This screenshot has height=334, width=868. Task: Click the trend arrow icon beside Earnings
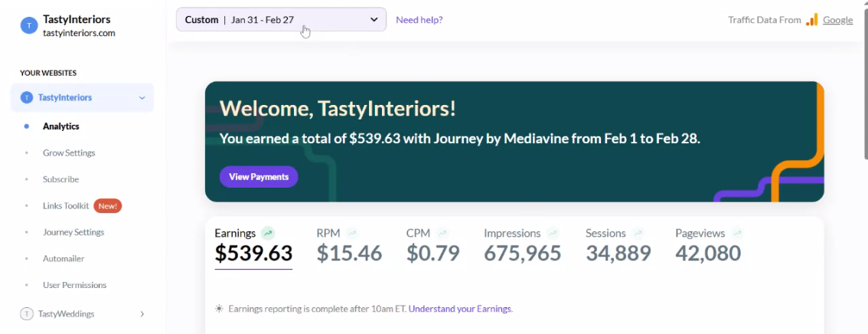point(268,233)
